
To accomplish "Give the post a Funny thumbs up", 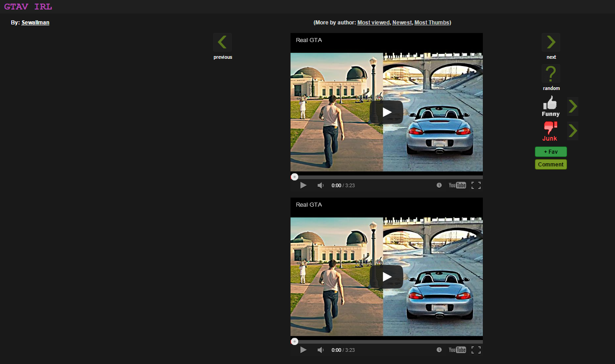I will click(550, 106).
